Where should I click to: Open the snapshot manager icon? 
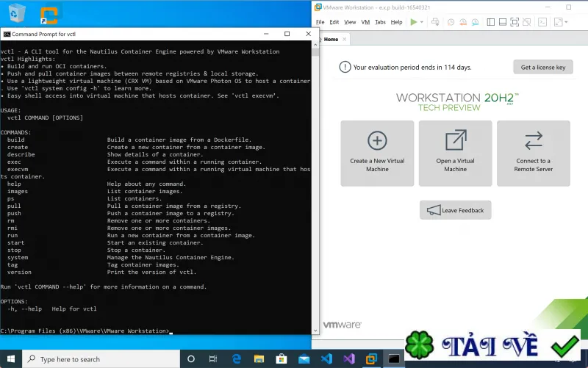tap(475, 22)
